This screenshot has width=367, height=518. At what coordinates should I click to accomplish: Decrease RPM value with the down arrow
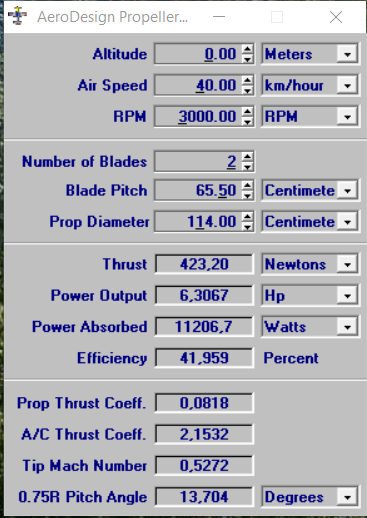pyautogui.click(x=247, y=121)
